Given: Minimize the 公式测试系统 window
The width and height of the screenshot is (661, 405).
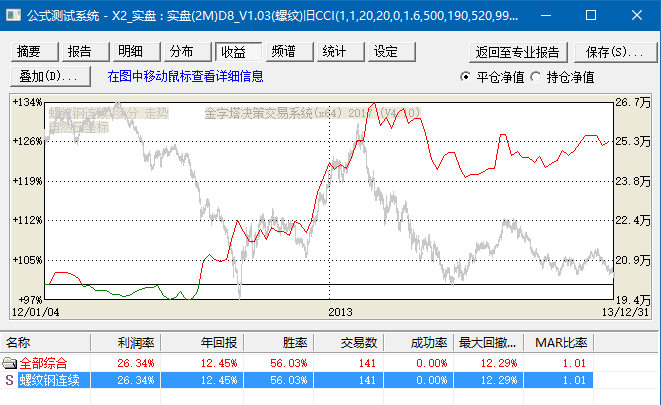Looking at the screenshot, I should pos(546,16).
